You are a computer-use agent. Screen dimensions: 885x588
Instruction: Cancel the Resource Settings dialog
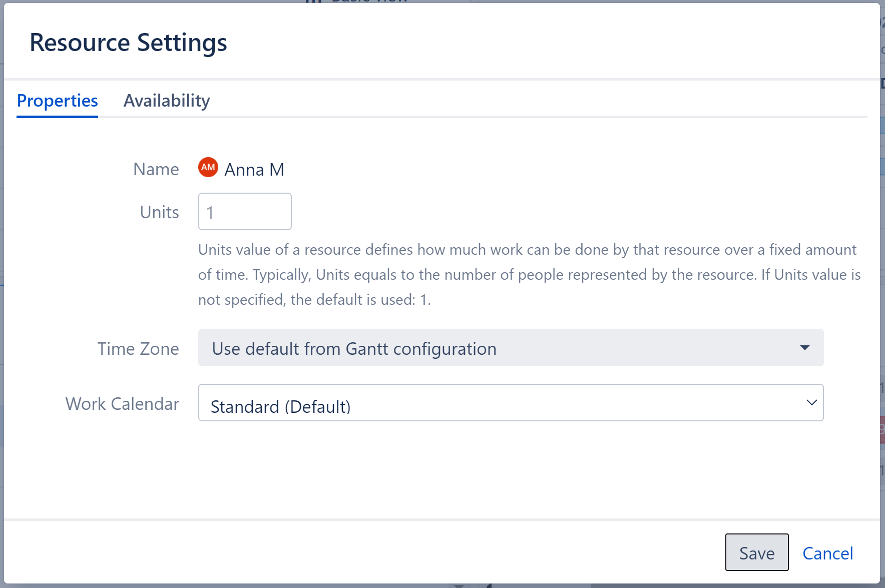coord(828,553)
